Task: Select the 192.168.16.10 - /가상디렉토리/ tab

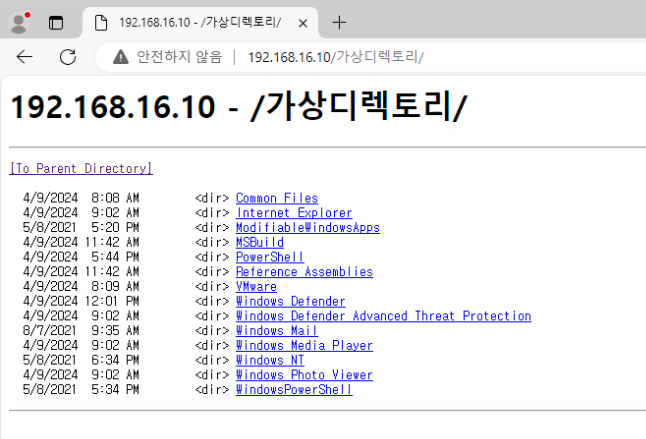Action: tap(200, 23)
